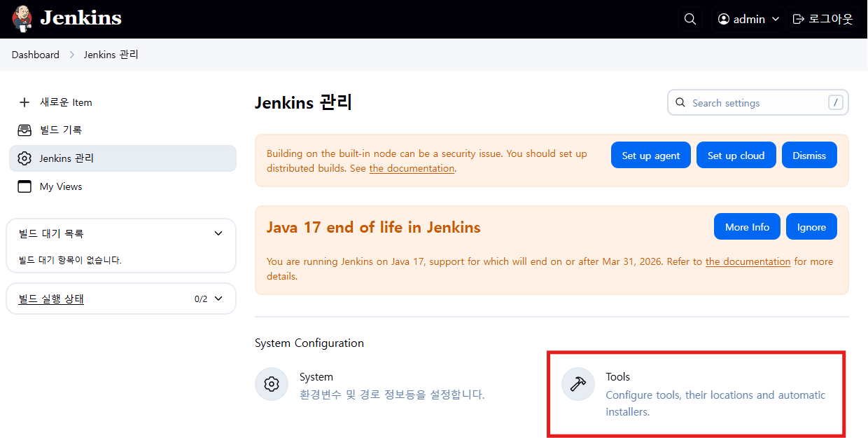
Task: Click the 0/2 executor count text
Action: click(201, 299)
